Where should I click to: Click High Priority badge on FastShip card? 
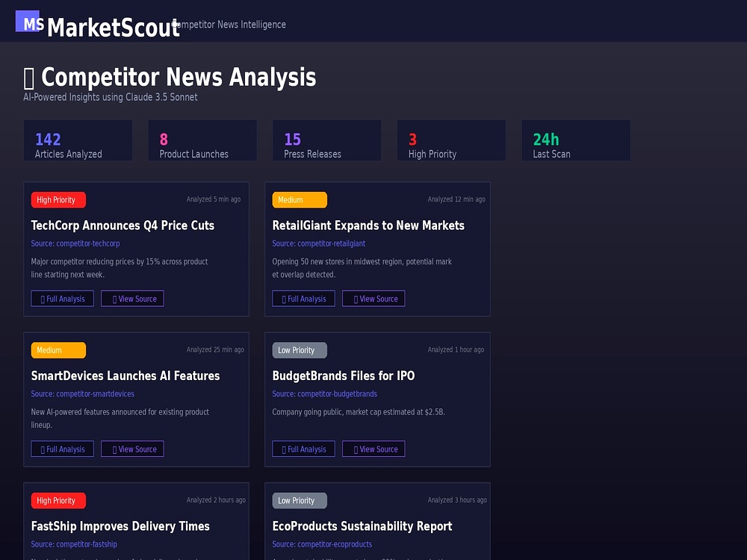point(58,501)
